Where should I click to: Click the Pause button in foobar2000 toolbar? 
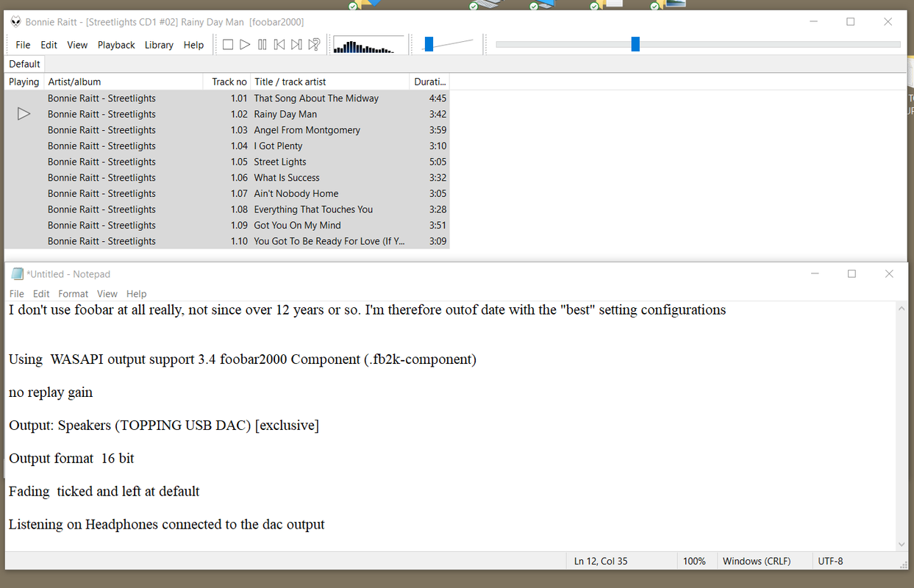263,45
